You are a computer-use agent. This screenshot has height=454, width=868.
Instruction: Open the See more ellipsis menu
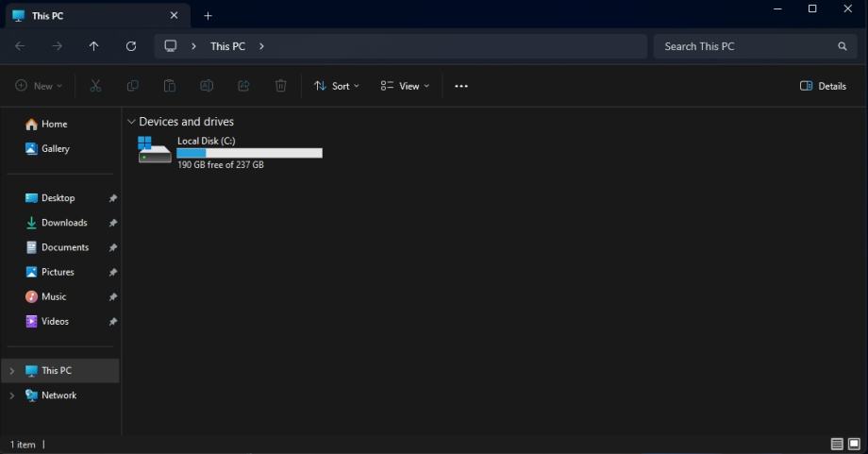tap(461, 86)
